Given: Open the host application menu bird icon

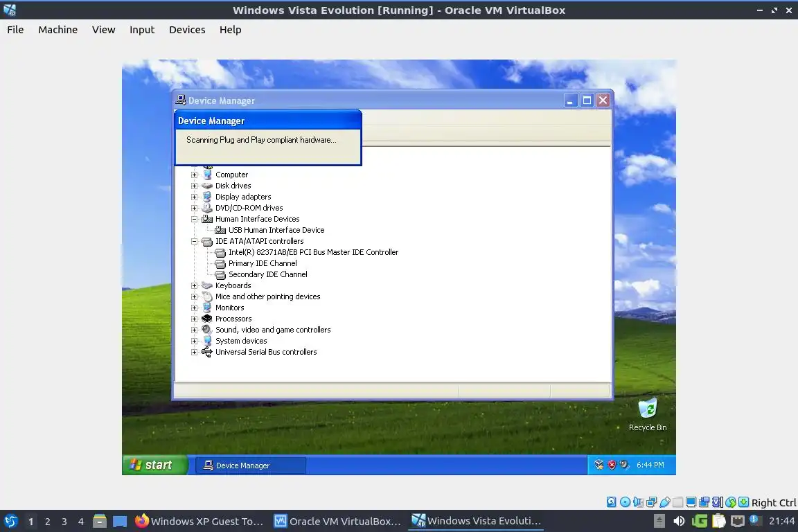Looking at the screenshot, I should [10, 522].
